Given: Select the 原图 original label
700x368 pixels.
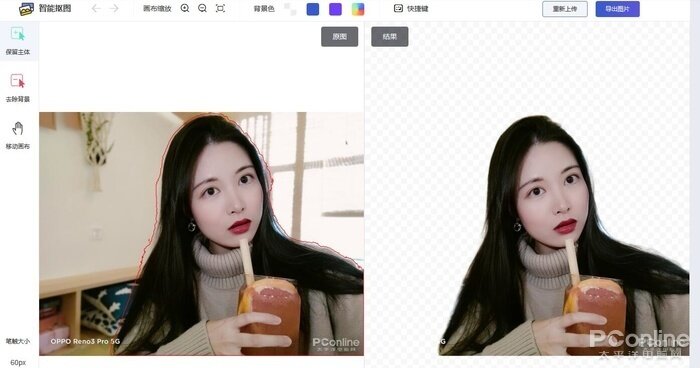Looking at the screenshot, I should tap(340, 37).
